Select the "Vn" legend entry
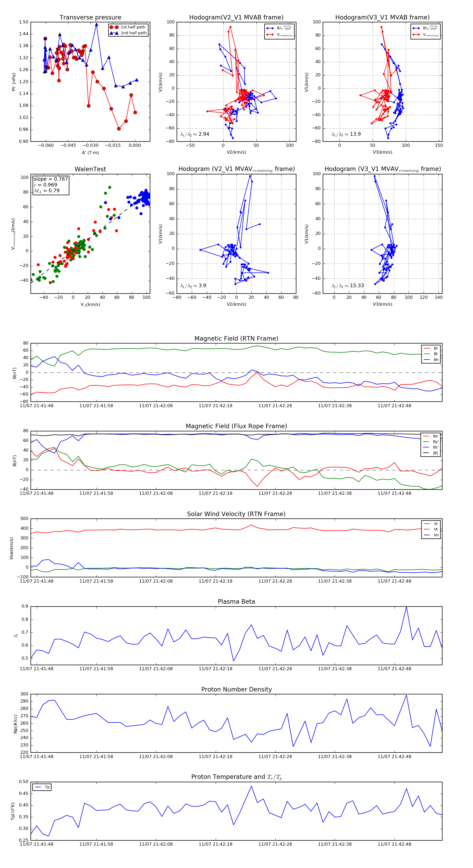 pos(431,535)
